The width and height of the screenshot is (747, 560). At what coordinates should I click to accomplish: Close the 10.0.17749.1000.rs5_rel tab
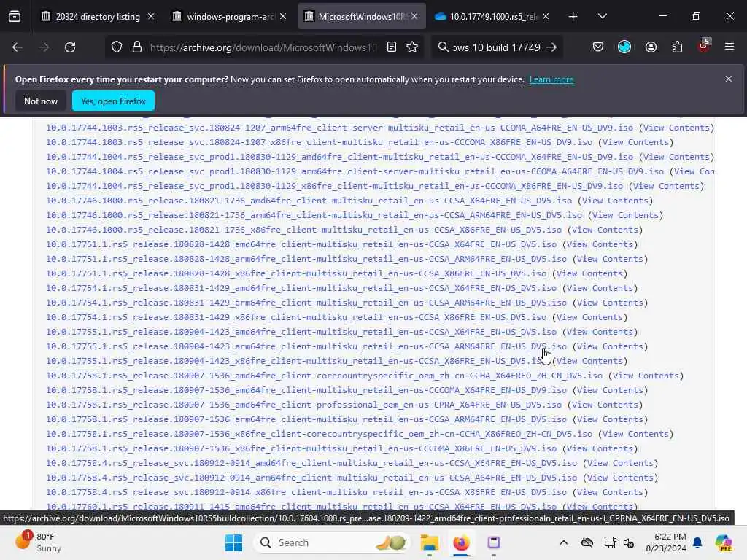pyautogui.click(x=546, y=16)
